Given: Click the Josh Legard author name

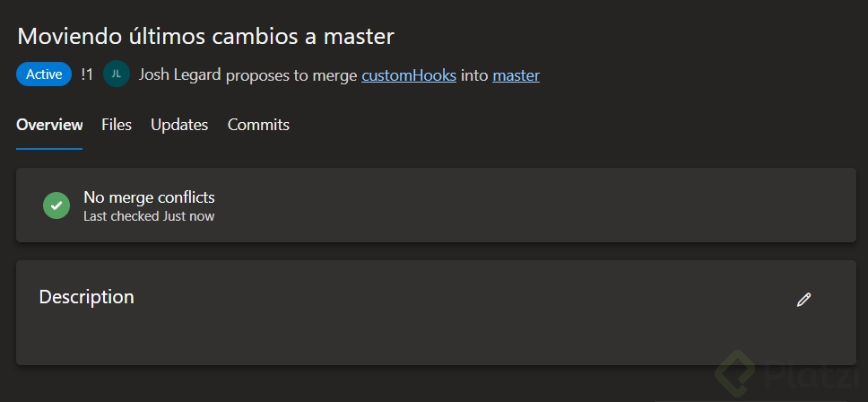Looking at the screenshot, I should click(179, 75).
